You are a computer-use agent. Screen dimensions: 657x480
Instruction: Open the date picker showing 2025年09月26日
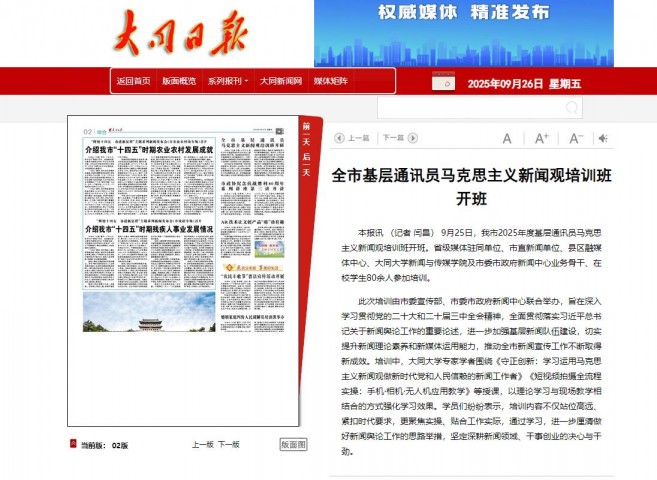tap(524, 83)
